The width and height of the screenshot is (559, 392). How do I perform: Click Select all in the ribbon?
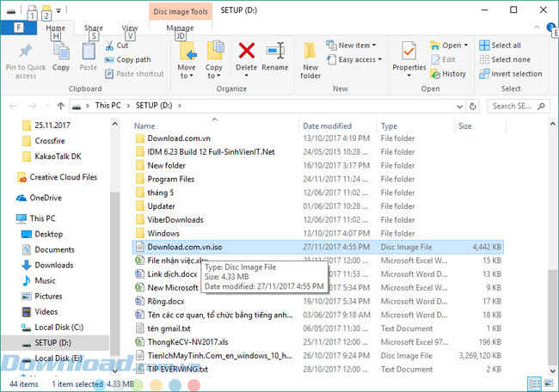pos(500,46)
